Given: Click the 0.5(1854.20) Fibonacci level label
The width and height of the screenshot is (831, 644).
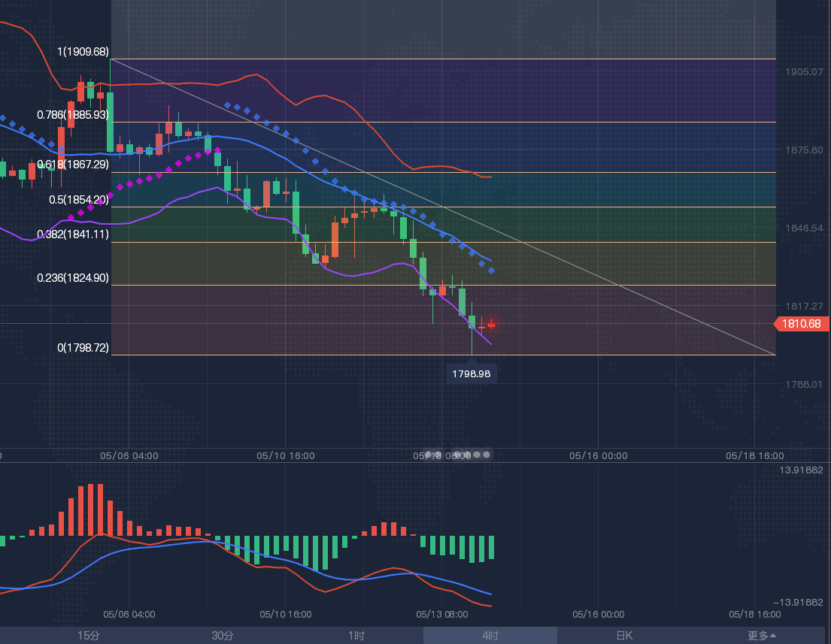Looking at the screenshot, I should (x=79, y=200).
